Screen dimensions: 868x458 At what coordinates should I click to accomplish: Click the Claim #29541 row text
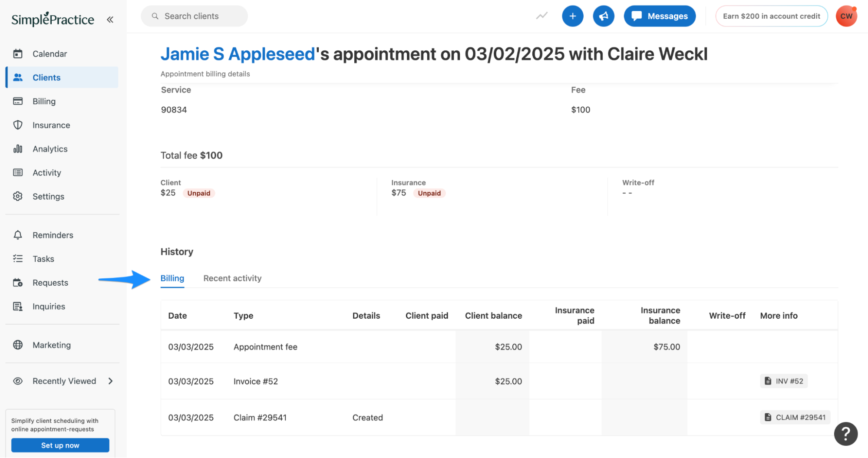point(260,418)
